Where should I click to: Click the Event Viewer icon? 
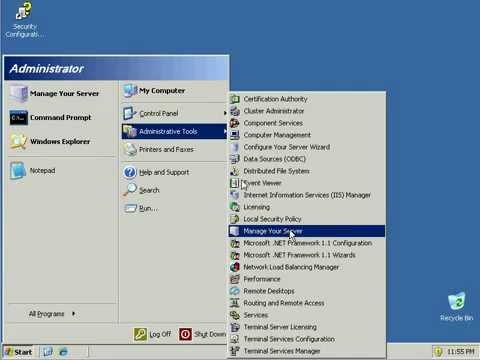235,183
